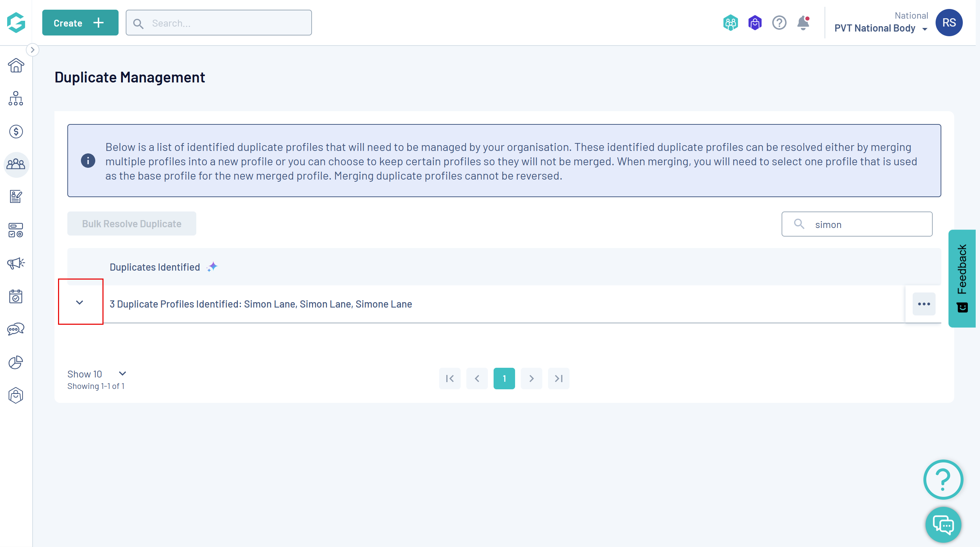This screenshot has height=547, width=980.
Task: Expand the left sidebar with arrow toggle
Action: click(32, 49)
